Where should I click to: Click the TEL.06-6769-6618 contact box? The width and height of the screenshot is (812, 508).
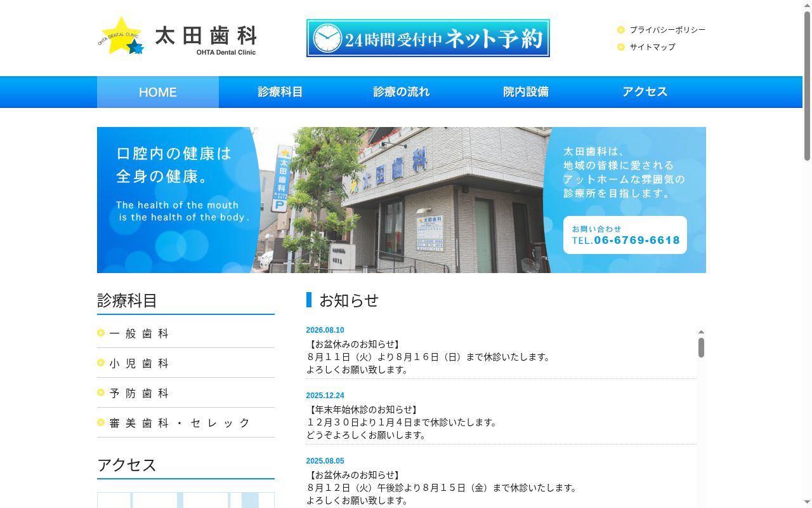(x=625, y=235)
